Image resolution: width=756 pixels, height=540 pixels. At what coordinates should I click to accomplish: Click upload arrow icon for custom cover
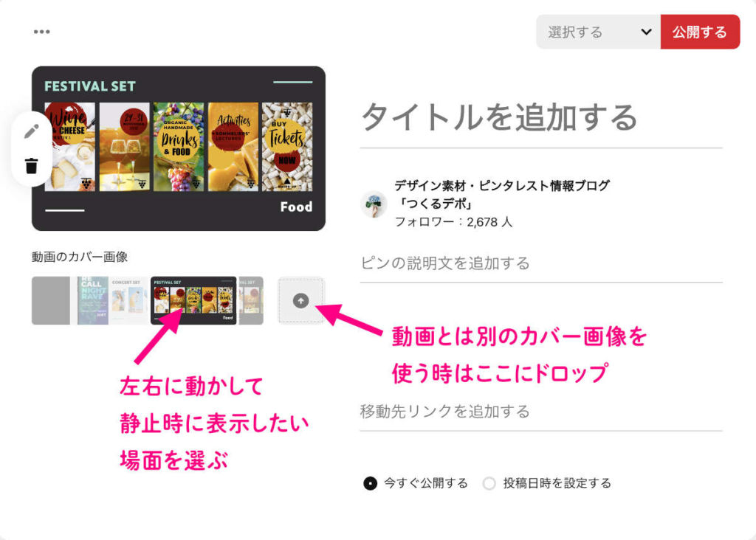pyautogui.click(x=301, y=300)
